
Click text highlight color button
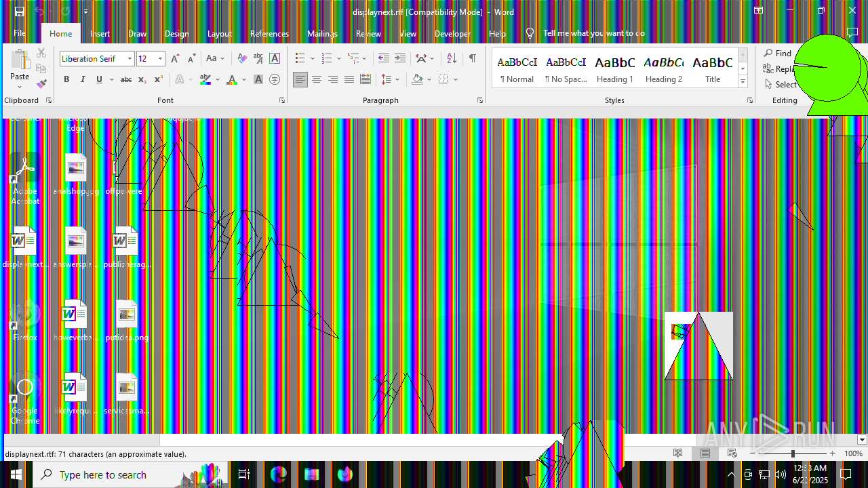205,80
